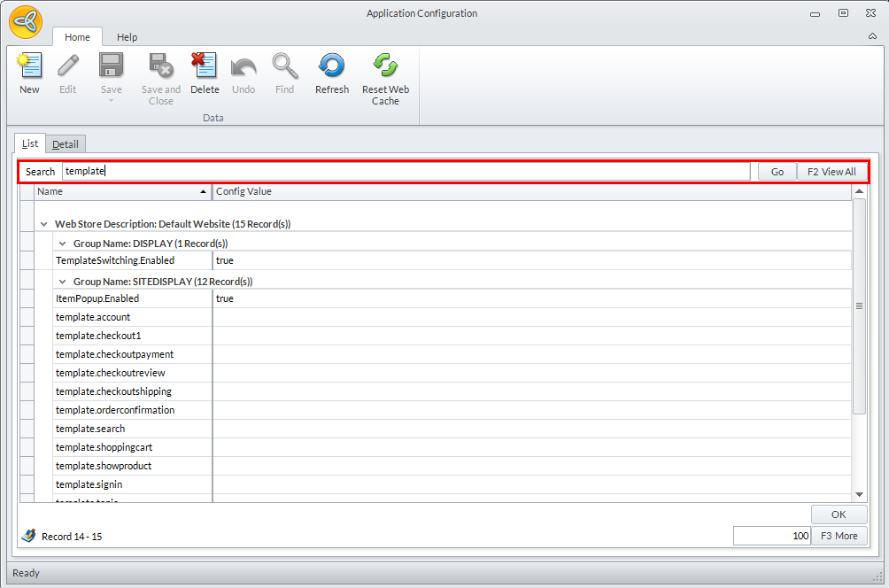Image resolution: width=889 pixels, height=588 pixels.
Task: Click the scroll down arrow of the list
Action: tap(859, 494)
